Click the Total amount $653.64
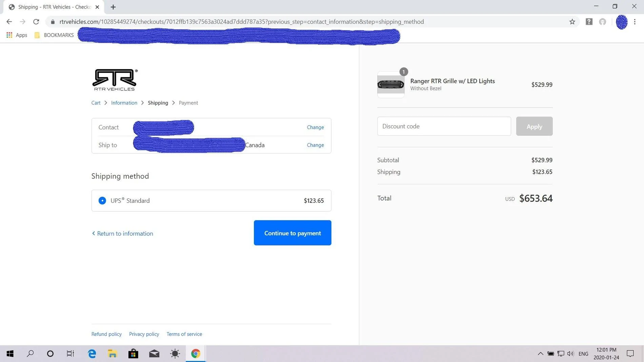The image size is (644, 362). (x=536, y=198)
